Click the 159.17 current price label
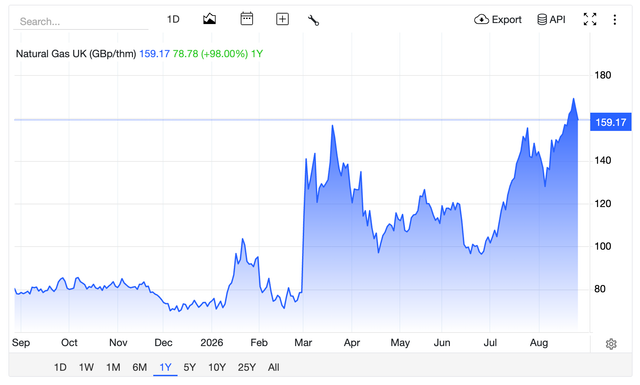Viewport: 640px width, 385px height. pos(611,122)
